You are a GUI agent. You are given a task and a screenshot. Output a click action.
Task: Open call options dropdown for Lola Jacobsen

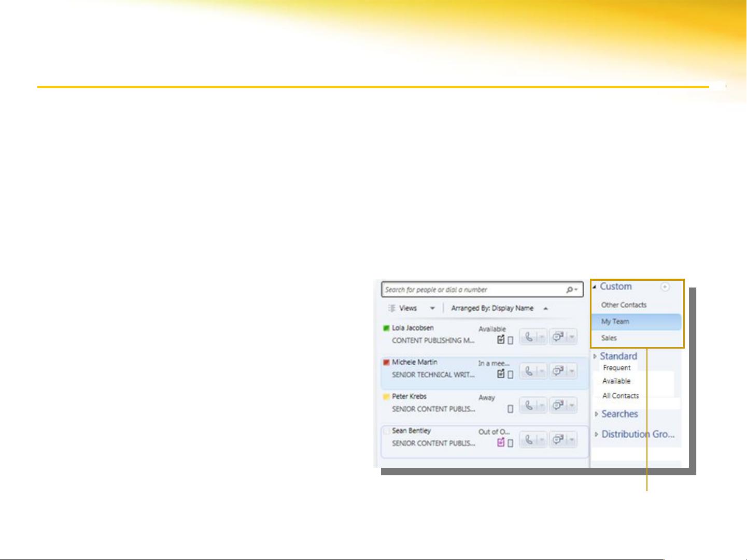coord(542,337)
